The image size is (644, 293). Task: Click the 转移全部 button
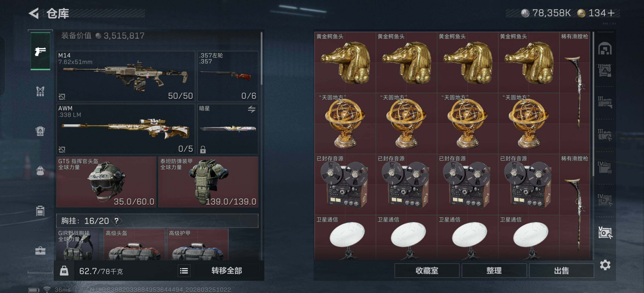[227, 271]
